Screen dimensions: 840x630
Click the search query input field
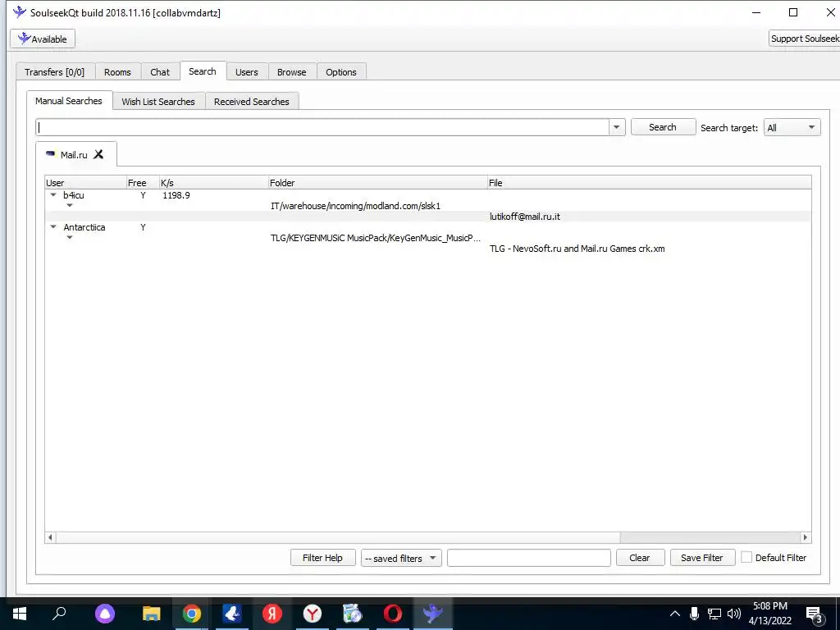[x=322, y=127]
